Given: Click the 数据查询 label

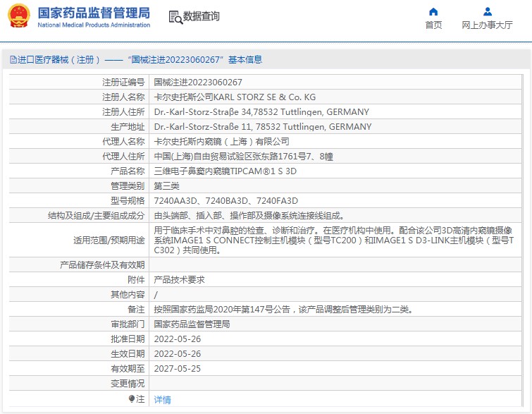Looking at the screenshot, I should click(x=202, y=16).
